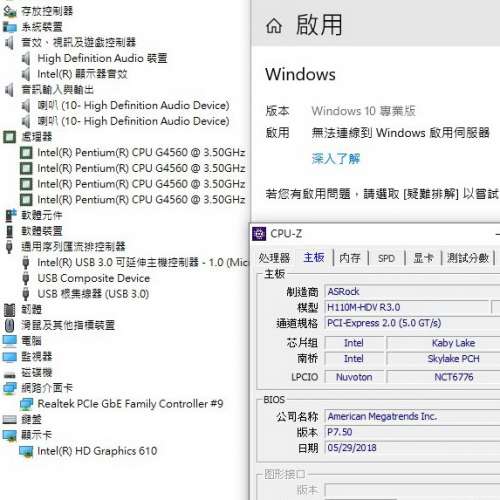Image resolution: width=500 pixels, height=500 pixels.
Task: Select Intel(R) HD Graphics 610 entry
Action: (97, 451)
